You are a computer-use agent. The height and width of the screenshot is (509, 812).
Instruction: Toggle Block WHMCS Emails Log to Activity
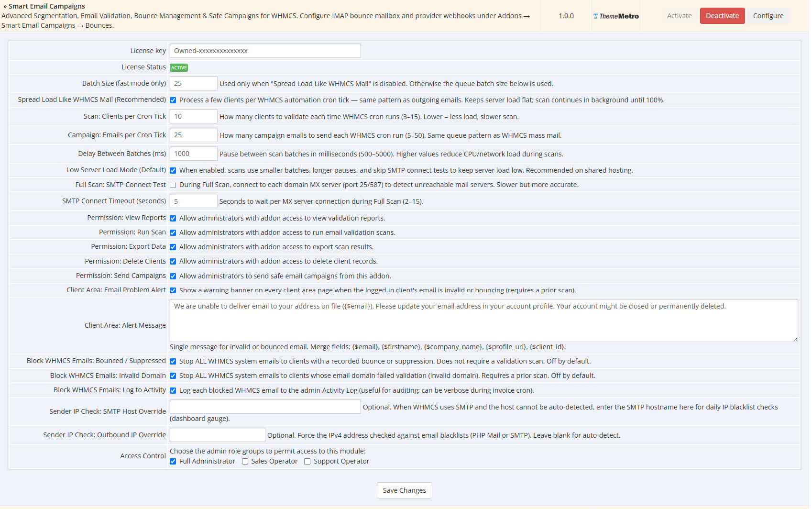point(173,390)
